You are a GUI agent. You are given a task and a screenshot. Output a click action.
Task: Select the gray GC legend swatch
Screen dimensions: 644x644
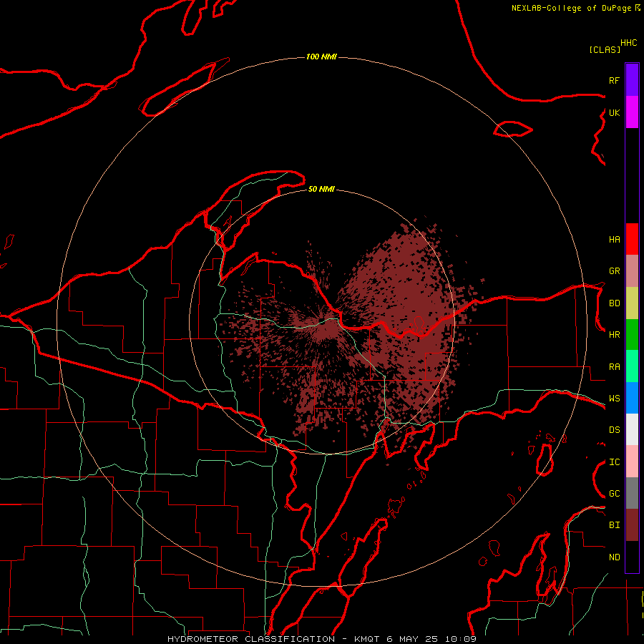pyautogui.click(x=632, y=493)
